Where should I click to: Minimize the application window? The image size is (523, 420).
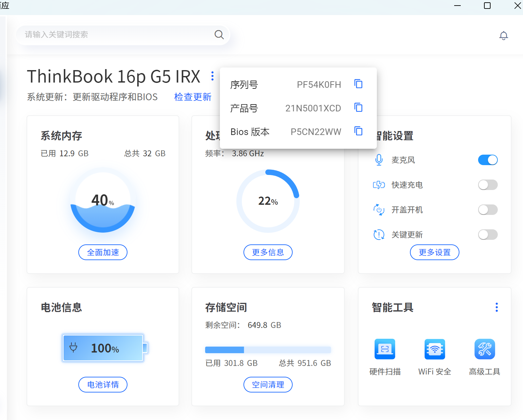457,6
